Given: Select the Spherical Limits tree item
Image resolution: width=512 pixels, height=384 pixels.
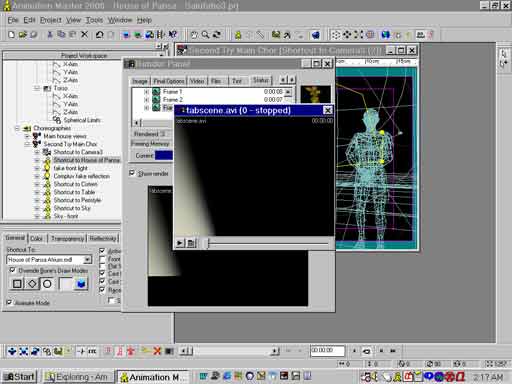Looking at the screenshot, I should pos(82,120).
